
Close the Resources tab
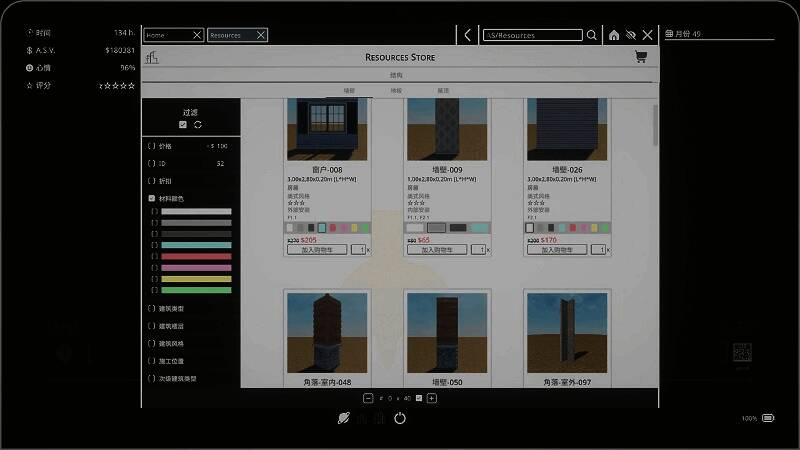tap(261, 35)
